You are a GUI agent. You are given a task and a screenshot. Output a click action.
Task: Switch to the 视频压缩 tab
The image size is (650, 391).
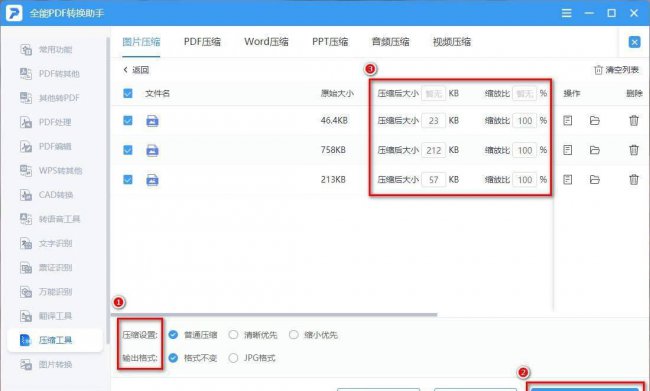451,42
